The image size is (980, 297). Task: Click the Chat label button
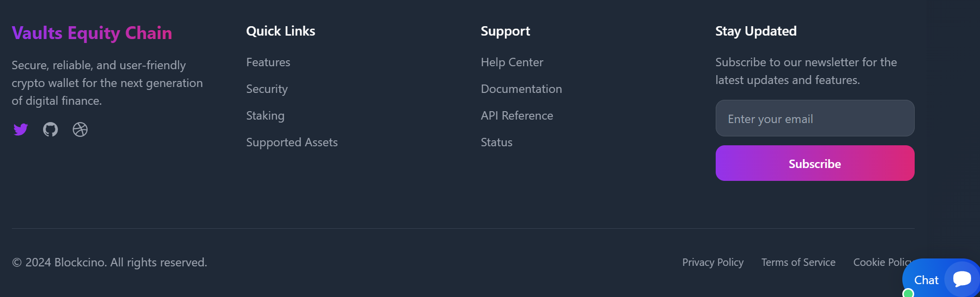tap(926, 280)
